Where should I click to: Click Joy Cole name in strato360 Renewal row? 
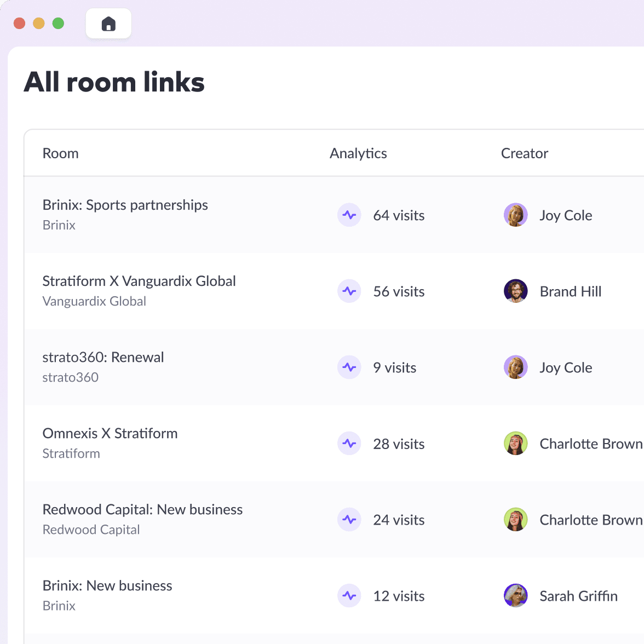tap(566, 367)
